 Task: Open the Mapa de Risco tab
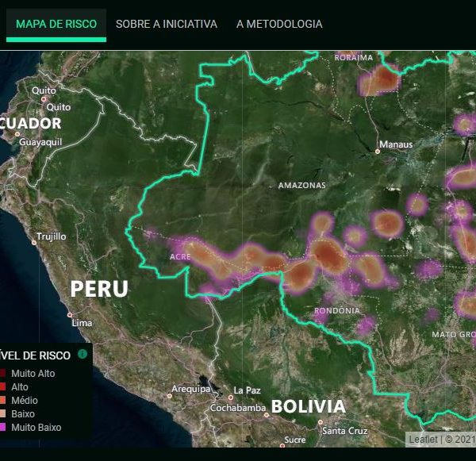56,24
